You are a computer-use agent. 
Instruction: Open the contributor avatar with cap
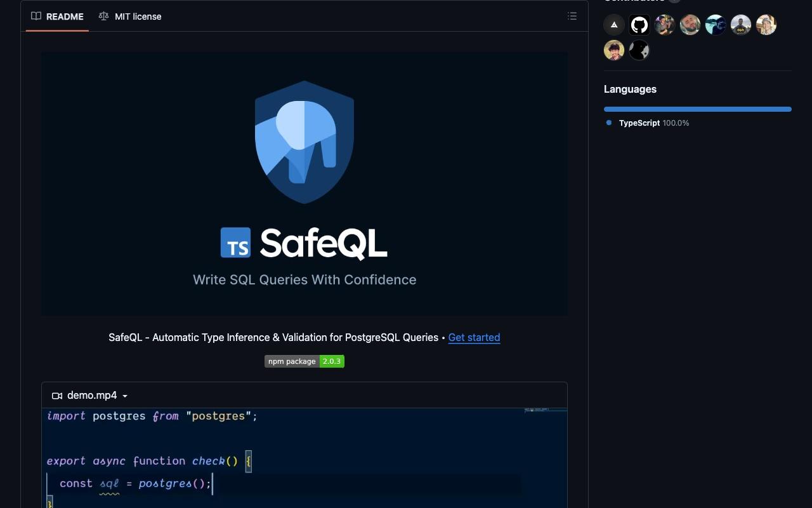coord(766,25)
